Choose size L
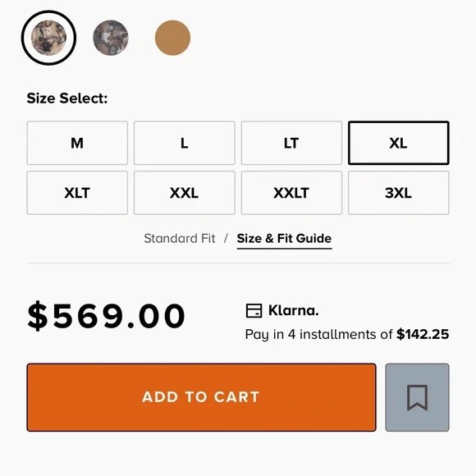The width and height of the screenshot is (476, 476). tap(185, 143)
